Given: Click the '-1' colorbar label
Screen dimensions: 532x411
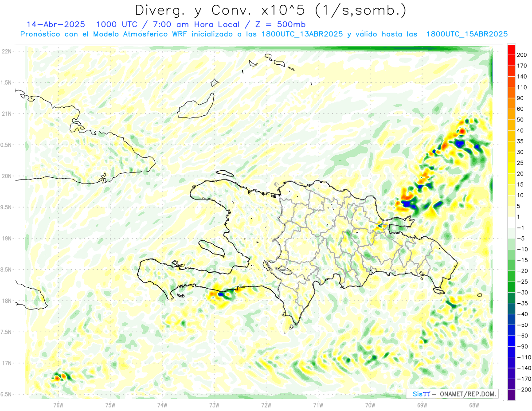Looking at the screenshot, I should coord(520,227).
